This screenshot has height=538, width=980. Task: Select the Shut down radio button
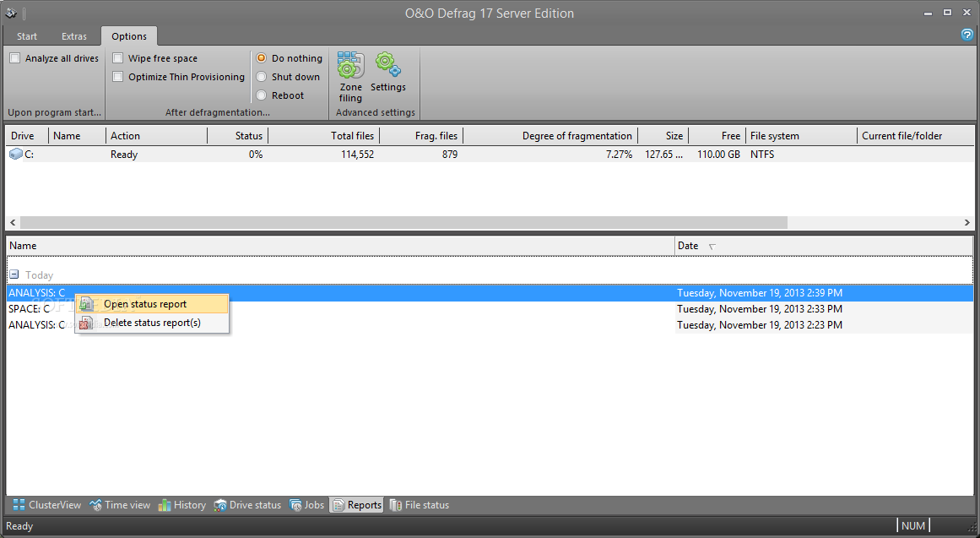[262, 77]
